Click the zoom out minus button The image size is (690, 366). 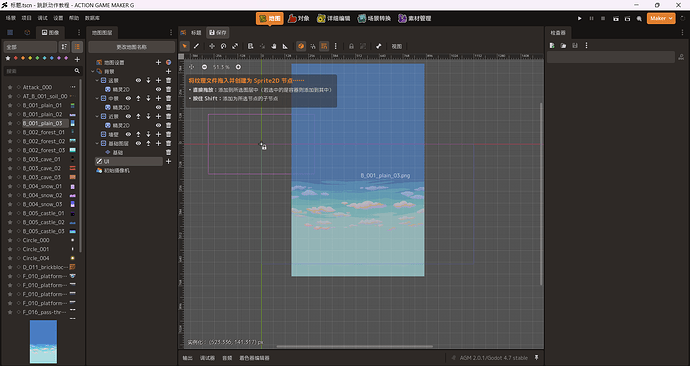pos(204,67)
